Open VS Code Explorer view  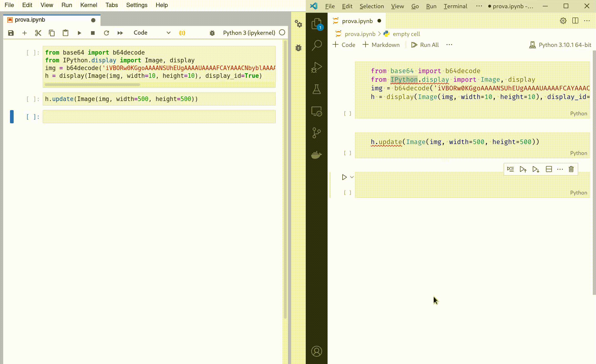pyautogui.click(x=317, y=24)
